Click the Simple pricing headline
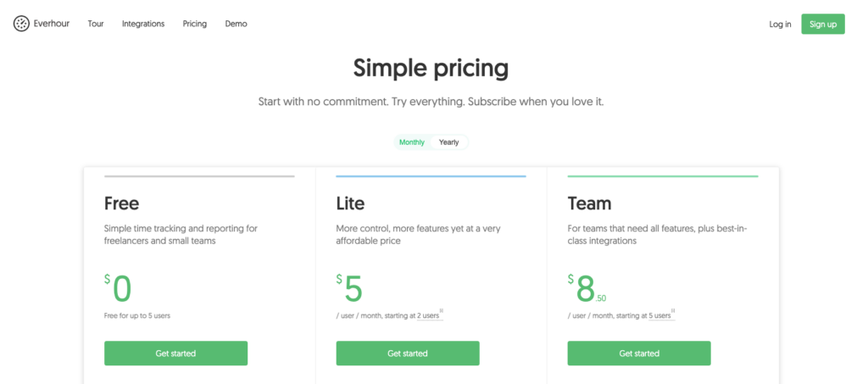The width and height of the screenshot is (868, 384). click(x=431, y=68)
